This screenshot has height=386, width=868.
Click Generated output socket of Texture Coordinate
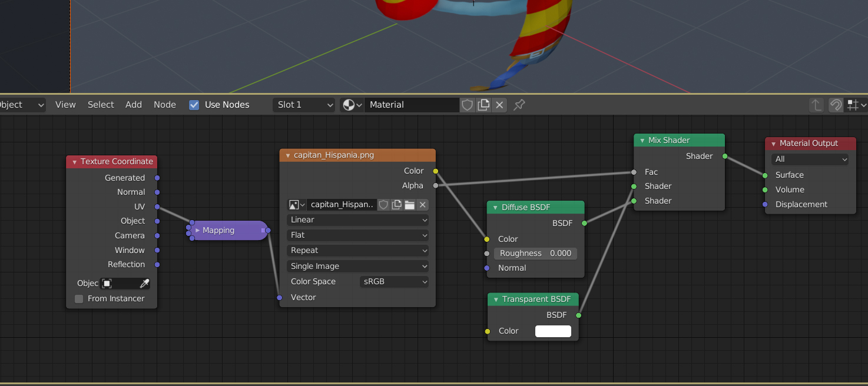point(157,178)
